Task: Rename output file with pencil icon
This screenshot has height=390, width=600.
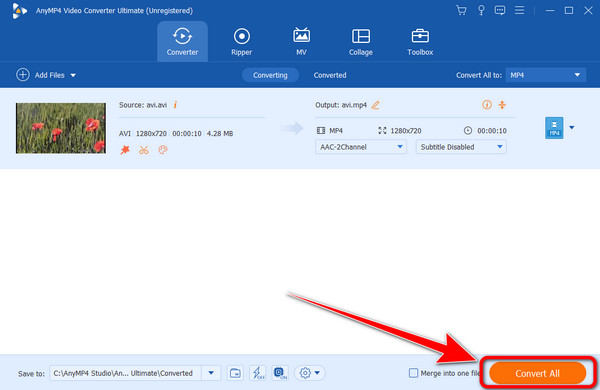Action: pyautogui.click(x=375, y=104)
